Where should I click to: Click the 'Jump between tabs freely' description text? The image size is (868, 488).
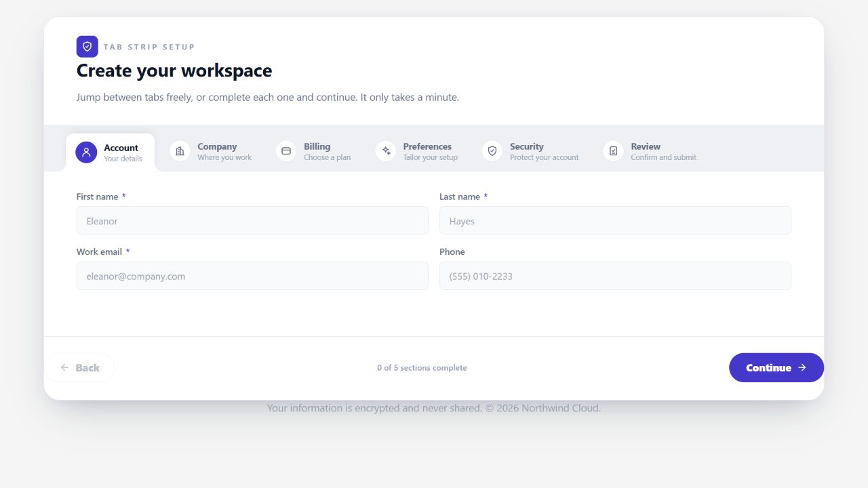pos(268,98)
